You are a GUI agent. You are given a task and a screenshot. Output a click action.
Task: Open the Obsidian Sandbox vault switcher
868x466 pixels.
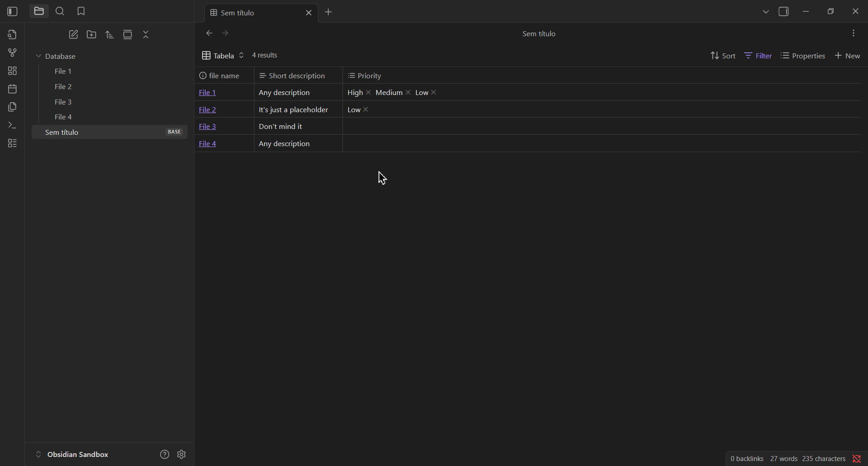pyautogui.click(x=78, y=454)
